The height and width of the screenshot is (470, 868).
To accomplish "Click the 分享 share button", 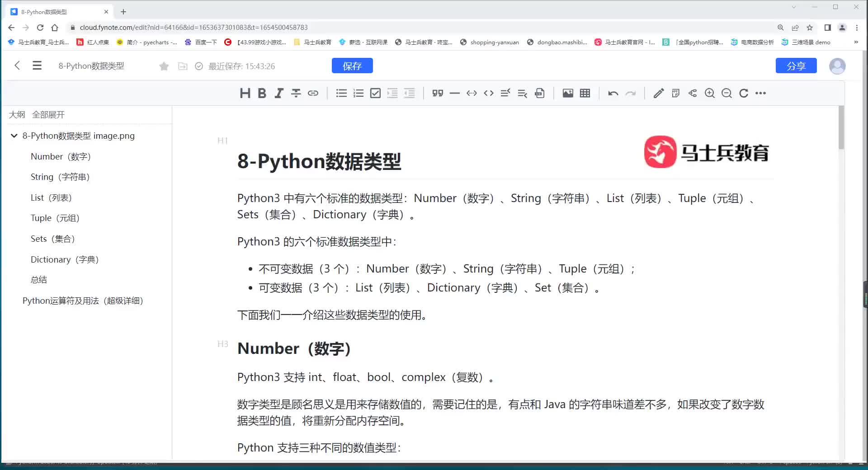I will [796, 66].
